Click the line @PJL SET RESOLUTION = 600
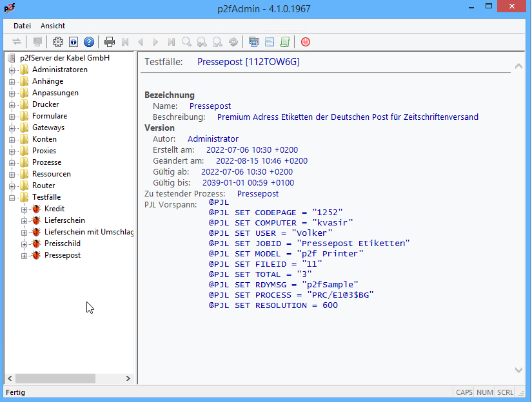This screenshot has width=532, height=402. click(x=273, y=305)
